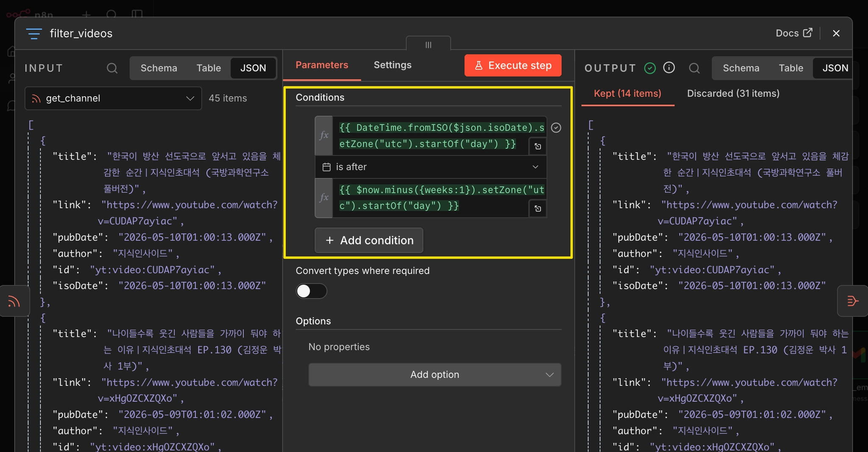868x452 pixels.
Task: Show the Discarded (31 items) branch
Action: click(733, 93)
